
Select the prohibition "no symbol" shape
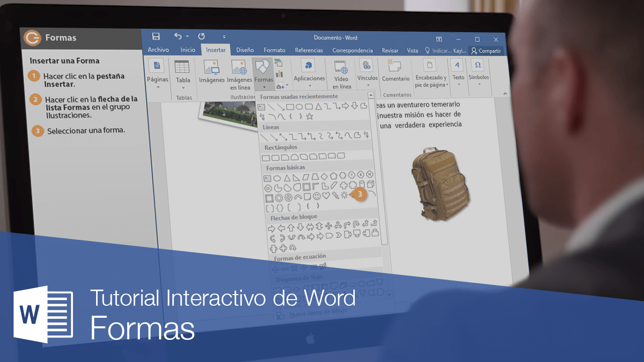(288, 198)
